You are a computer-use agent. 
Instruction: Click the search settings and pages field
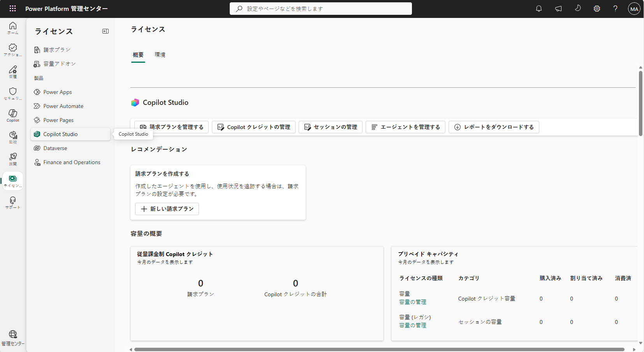pyautogui.click(x=321, y=9)
